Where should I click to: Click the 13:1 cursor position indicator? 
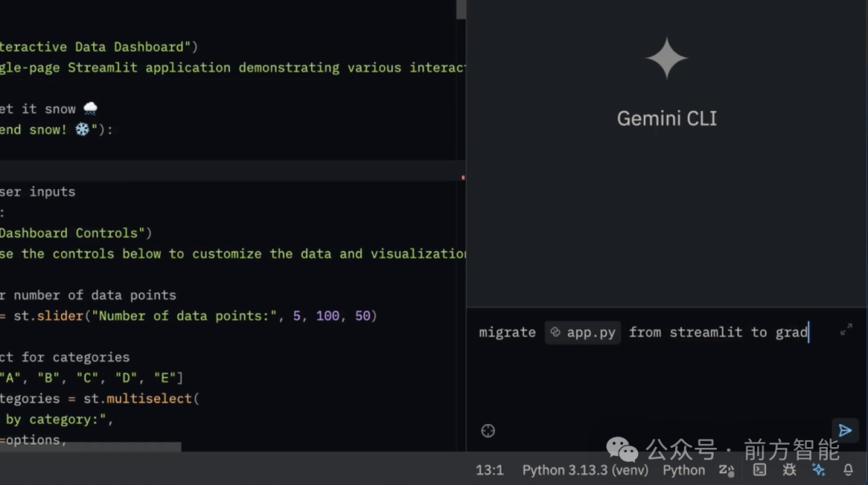coord(490,471)
